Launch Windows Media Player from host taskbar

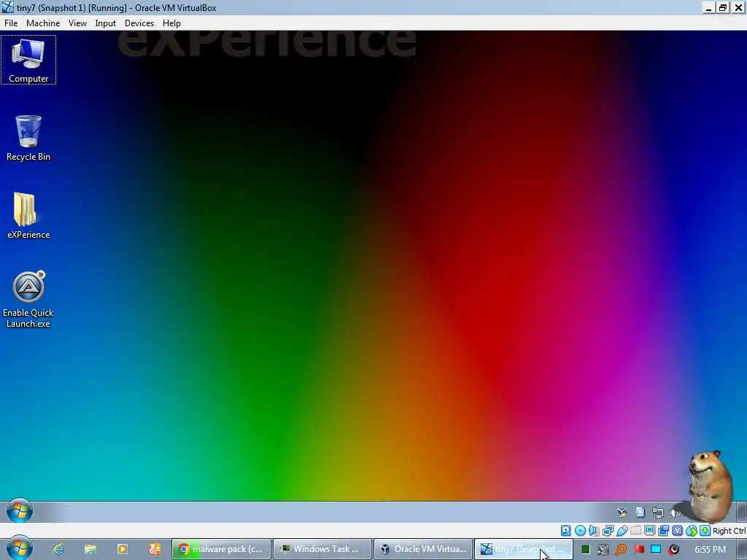point(123,549)
